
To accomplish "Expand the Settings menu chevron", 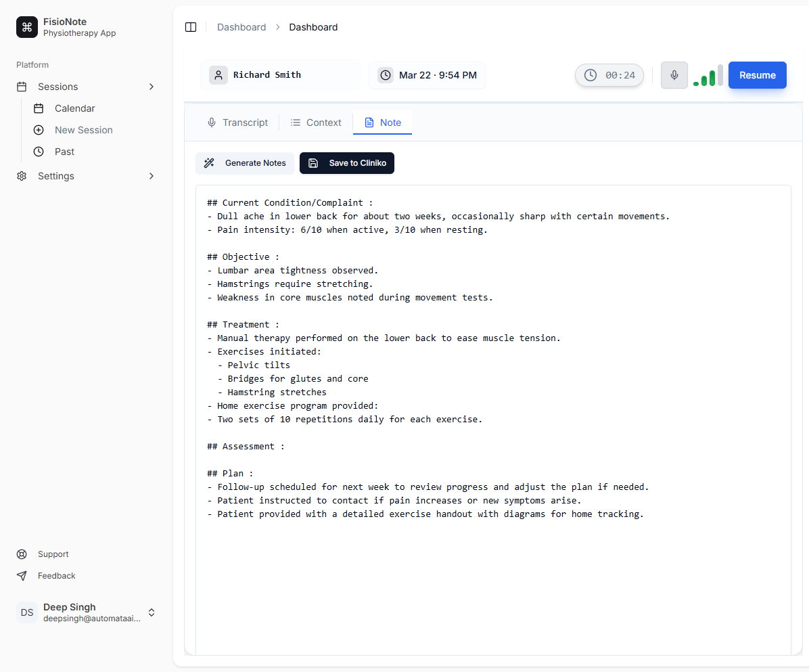I will (x=151, y=176).
